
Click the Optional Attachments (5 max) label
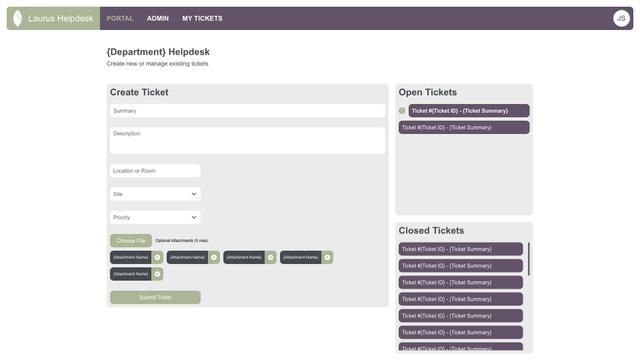tap(182, 241)
